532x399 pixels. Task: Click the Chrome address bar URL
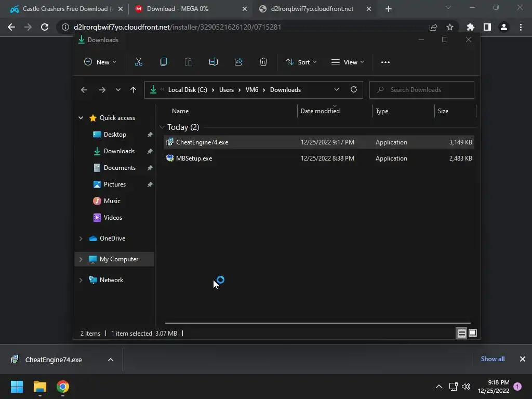(x=177, y=27)
